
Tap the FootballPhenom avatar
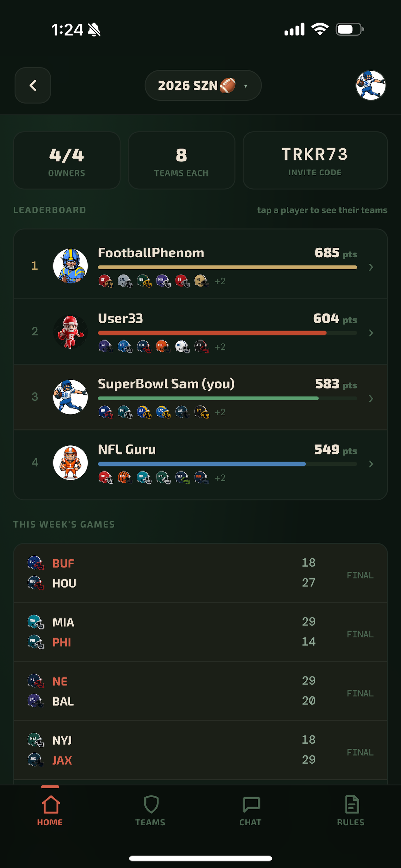(70, 266)
